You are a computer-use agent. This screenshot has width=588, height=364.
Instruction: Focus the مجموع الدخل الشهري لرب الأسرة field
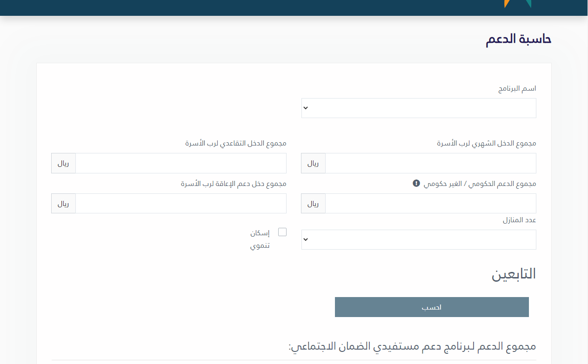click(x=430, y=163)
